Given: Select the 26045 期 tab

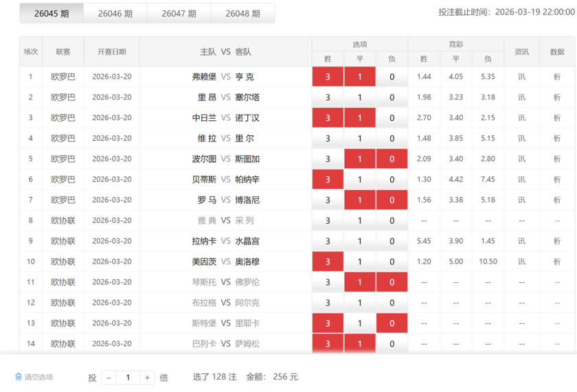Looking at the screenshot, I should click(x=52, y=13).
